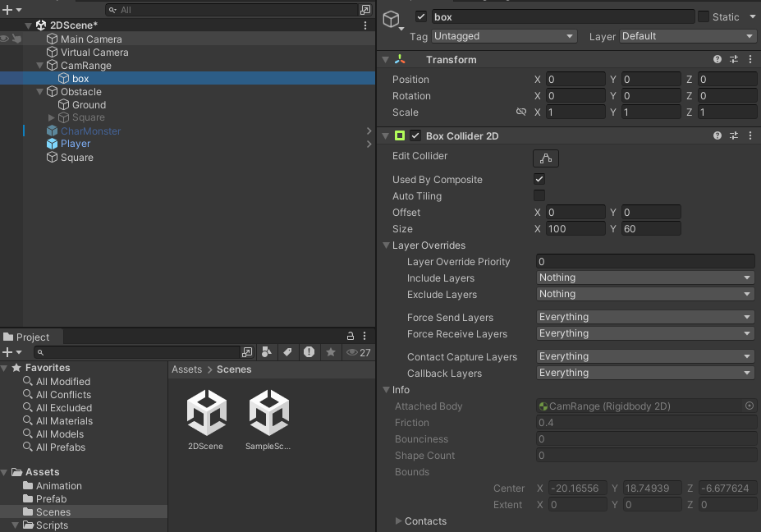Check the Static checkbox

[704, 16]
